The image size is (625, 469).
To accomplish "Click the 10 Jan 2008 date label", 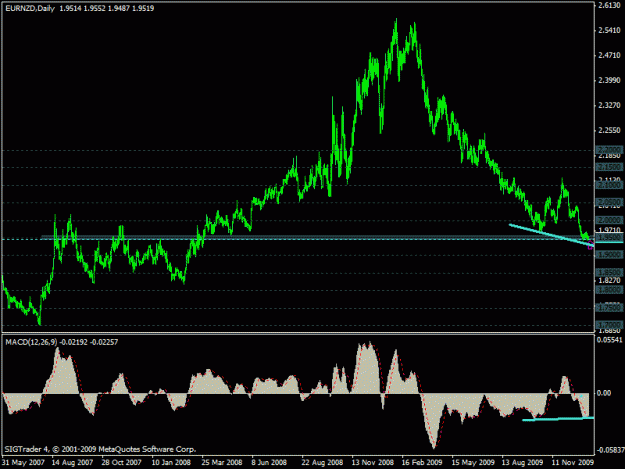I will 171,463.
